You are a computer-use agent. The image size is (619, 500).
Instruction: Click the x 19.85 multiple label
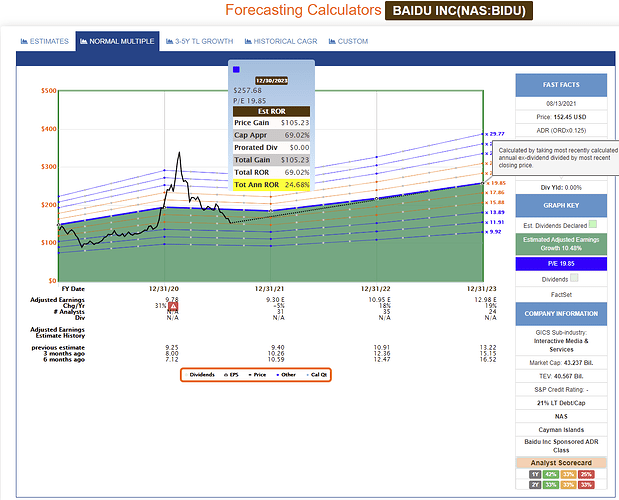pyautogui.click(x=495, y=183)
